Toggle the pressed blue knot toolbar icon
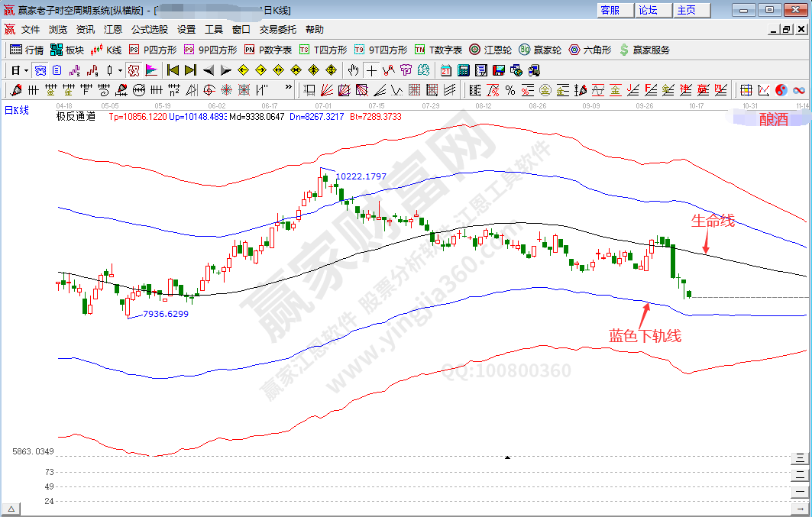Image resolution: width=812 pixels, height=517 pixels. pyautogui.click(x=40, y=70)
